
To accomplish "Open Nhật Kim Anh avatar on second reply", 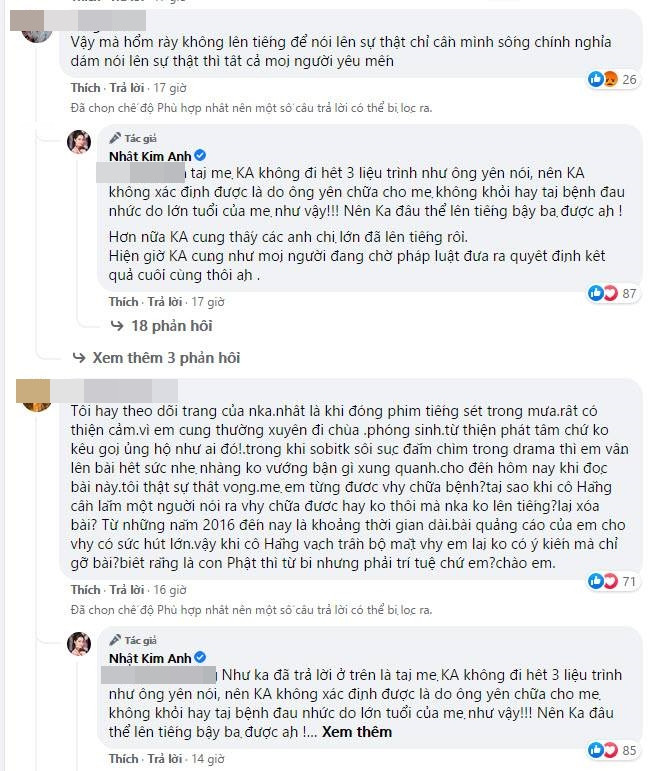I will [79, 644].
